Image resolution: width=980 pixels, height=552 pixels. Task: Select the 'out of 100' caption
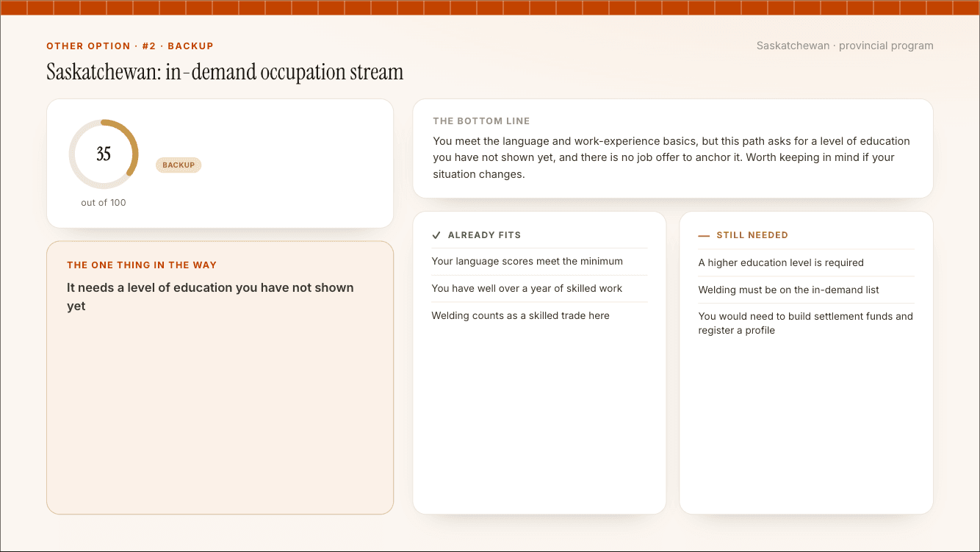pyautogui.click(x=104, y=203)
